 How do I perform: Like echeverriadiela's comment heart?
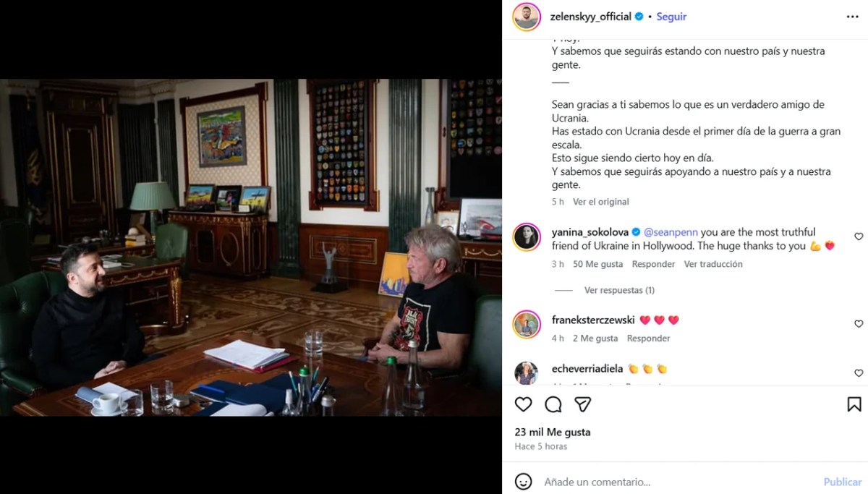pos(859,373)
